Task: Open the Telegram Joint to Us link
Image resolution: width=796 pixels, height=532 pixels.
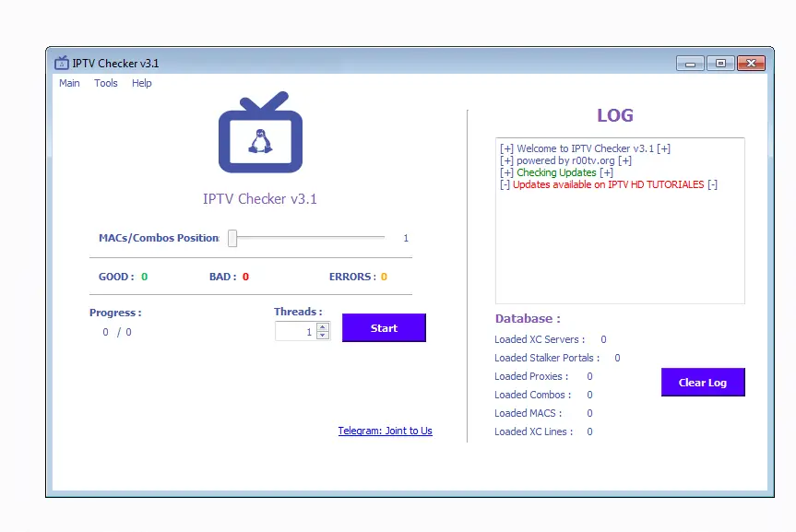Action: [x=385, y=431]
